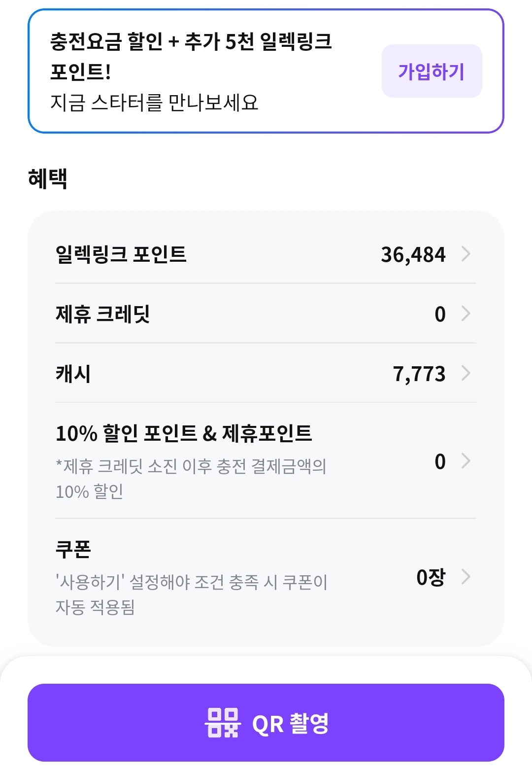Open chevron next to 36,484 points
The image size is (532, 770).
466,254
